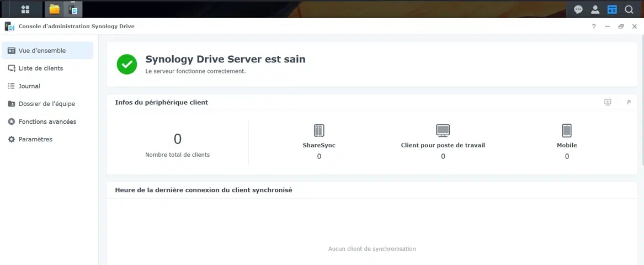Click 'Console d'administration Synology Drive' title
This screenshot has height=265, width=644.
coord(76,26)
